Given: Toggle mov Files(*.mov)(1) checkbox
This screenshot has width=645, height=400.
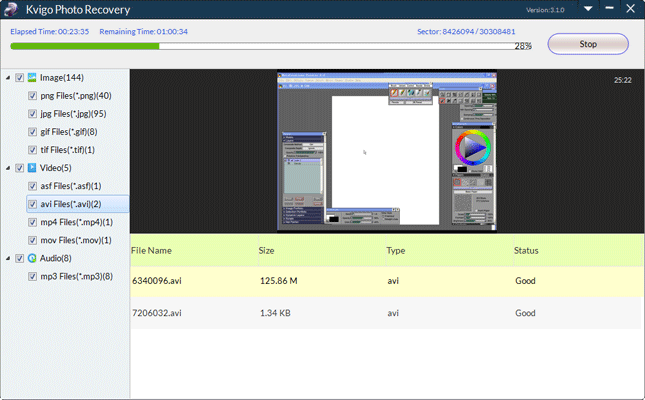Looking at the screenshot, I should (32, 240).
